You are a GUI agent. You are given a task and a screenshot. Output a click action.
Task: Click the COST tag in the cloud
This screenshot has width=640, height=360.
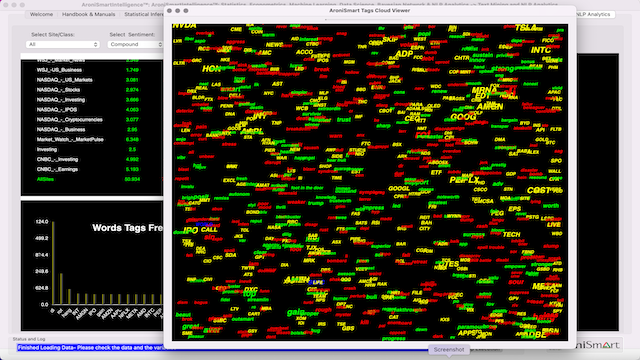[x=539, y=191]
